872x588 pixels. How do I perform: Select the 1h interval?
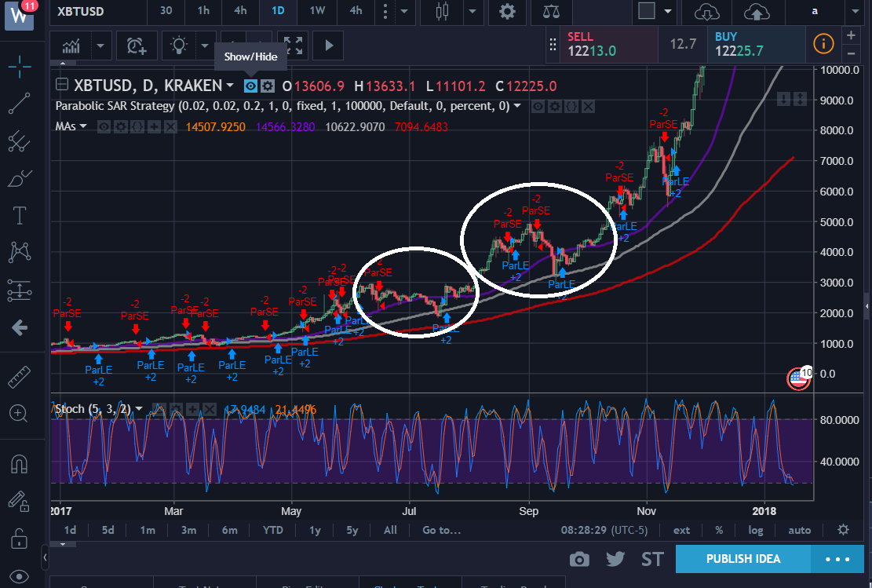click(x=203, y=10)
